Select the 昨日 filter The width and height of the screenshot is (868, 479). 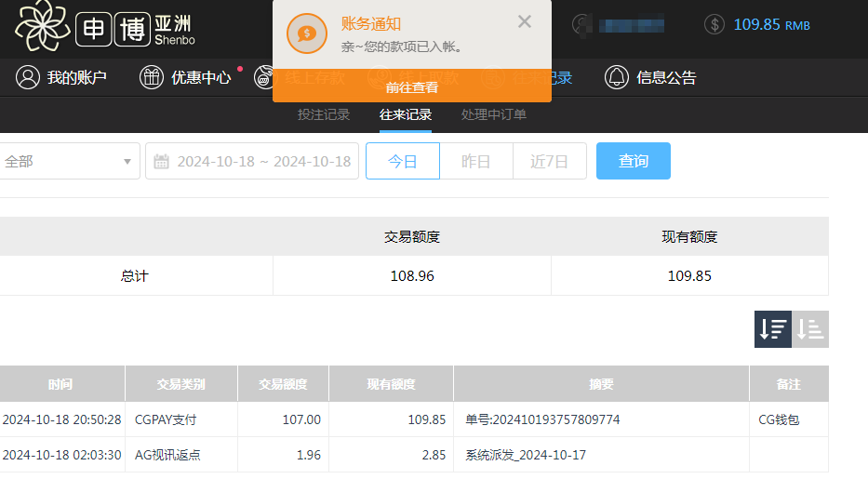[475, 161]
